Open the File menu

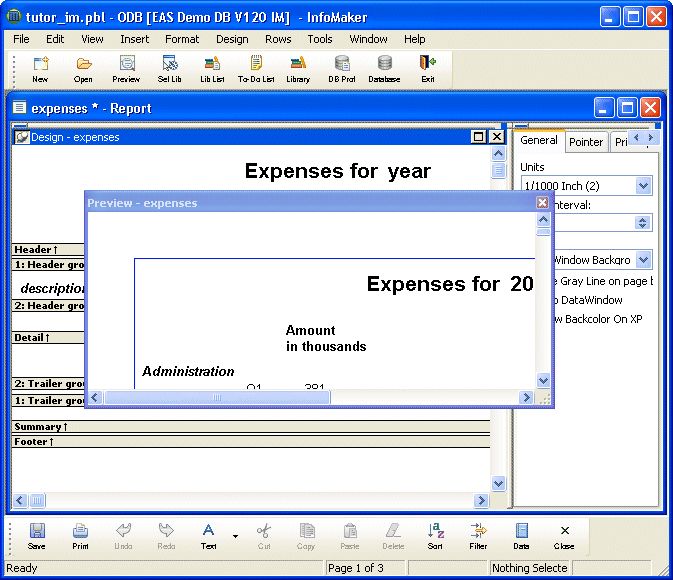click(21, 39)
